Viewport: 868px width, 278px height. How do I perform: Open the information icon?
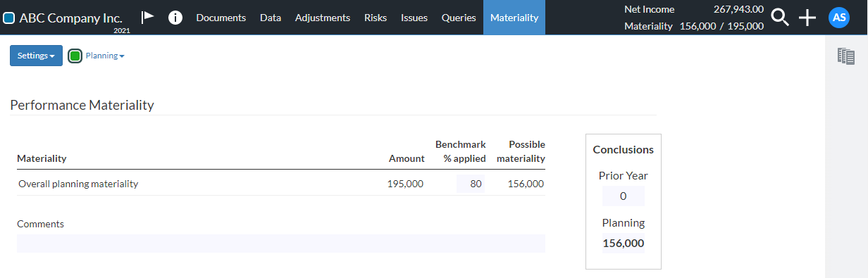click(175, 18)
